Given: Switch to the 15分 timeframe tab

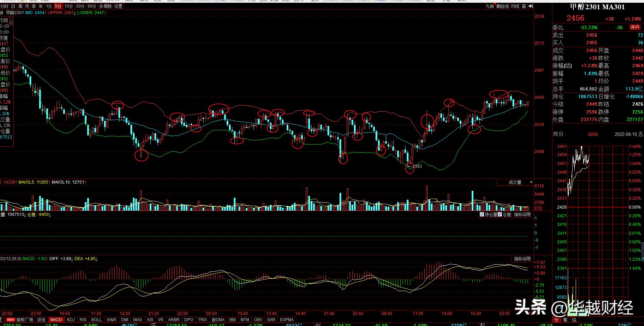Looking at the screenshot, I should (x=69, y=6).
